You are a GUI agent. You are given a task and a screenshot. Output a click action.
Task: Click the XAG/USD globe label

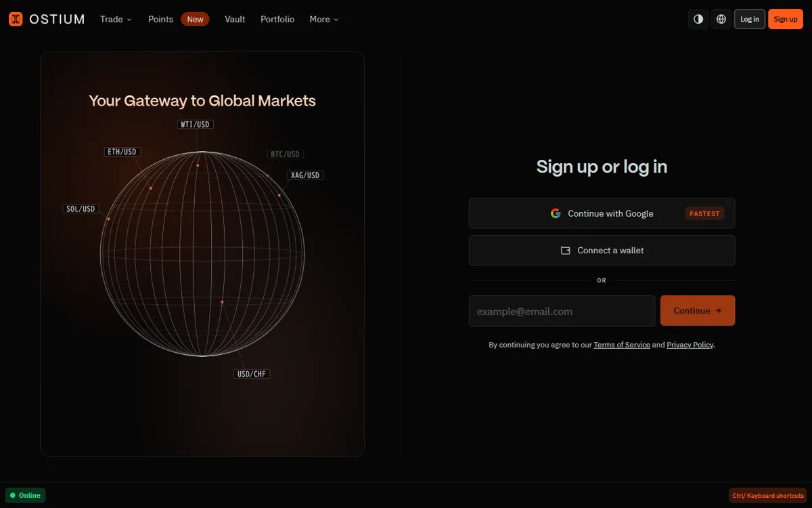[305, 175]
